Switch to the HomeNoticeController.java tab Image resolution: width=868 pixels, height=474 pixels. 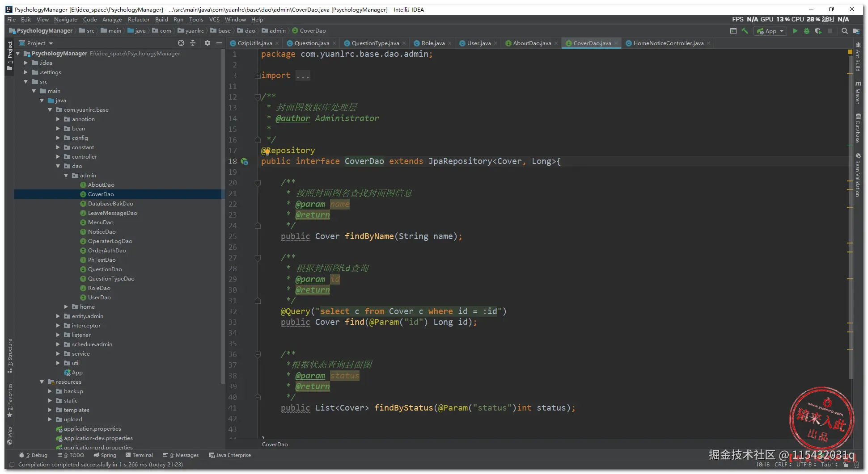[668, 43]
